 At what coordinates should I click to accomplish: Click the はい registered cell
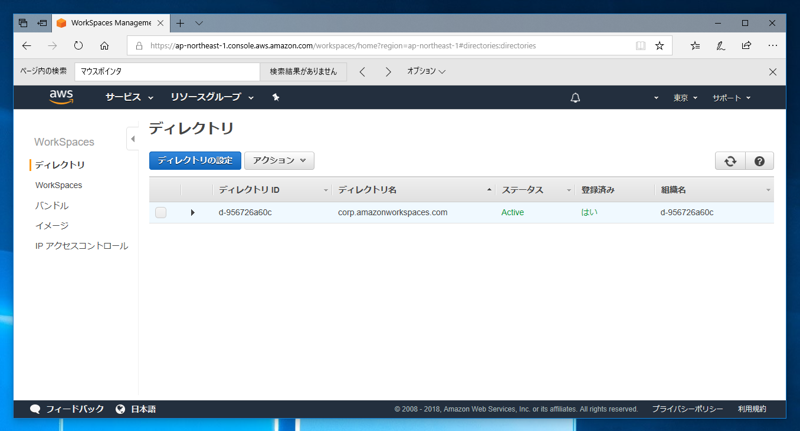[x=589, y=213]
